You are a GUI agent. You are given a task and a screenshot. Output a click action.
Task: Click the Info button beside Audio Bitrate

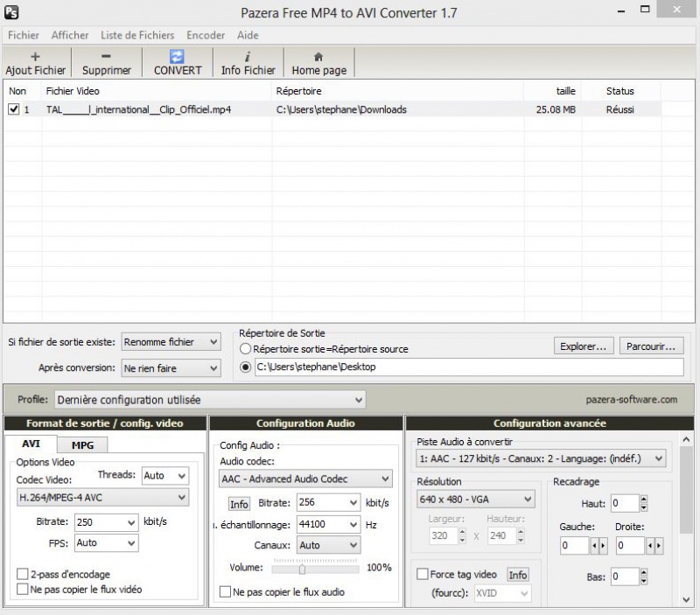pos(239,504)
